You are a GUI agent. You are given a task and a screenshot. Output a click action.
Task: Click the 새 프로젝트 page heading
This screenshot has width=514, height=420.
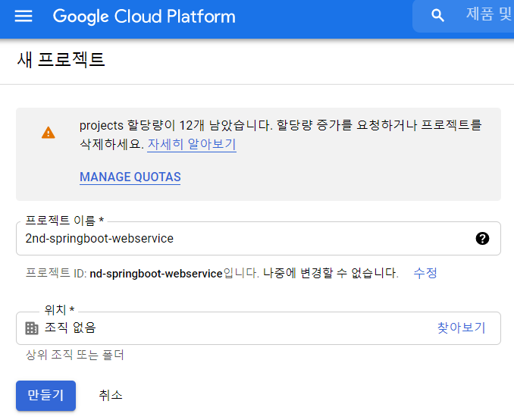(x=61, y=60)
